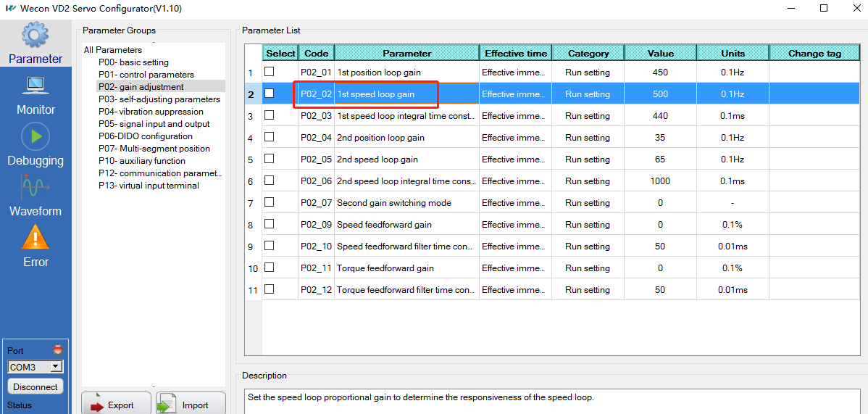Open the COM3 port dropdown
Image resolution: width=868 pixels, height=414 pixels.
click(57, 367)
